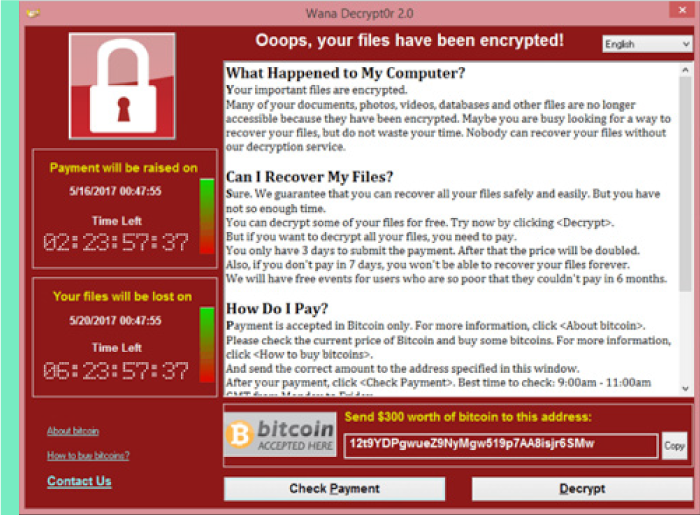Click the large padlock image
The image size is (700, 515).
point(122,86)
